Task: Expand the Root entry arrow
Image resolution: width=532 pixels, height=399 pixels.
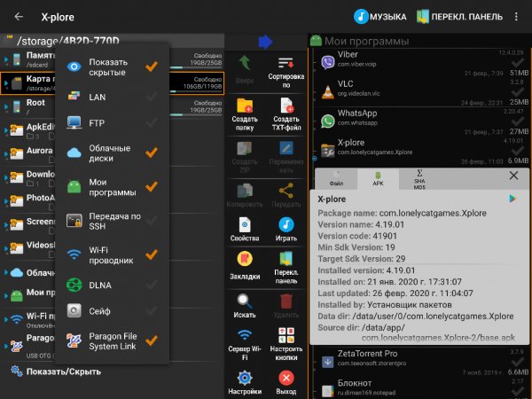Action: coord(6,107)
